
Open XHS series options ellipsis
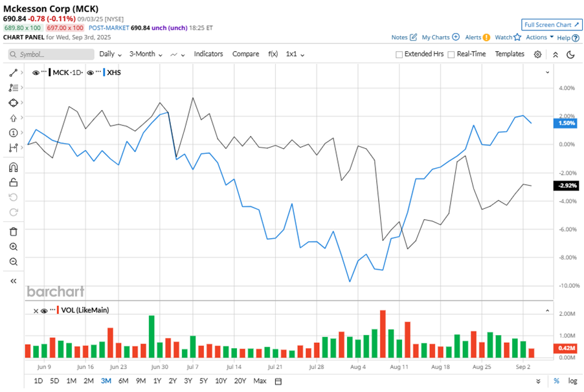(98, 71)
